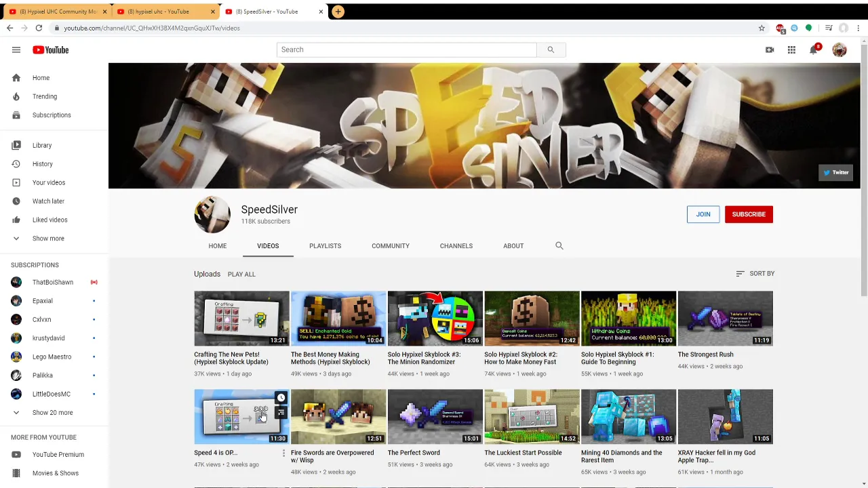Open Palikka subscription channel
The width and height of the screenshot is (868, 488).
(x=54, y=375)
